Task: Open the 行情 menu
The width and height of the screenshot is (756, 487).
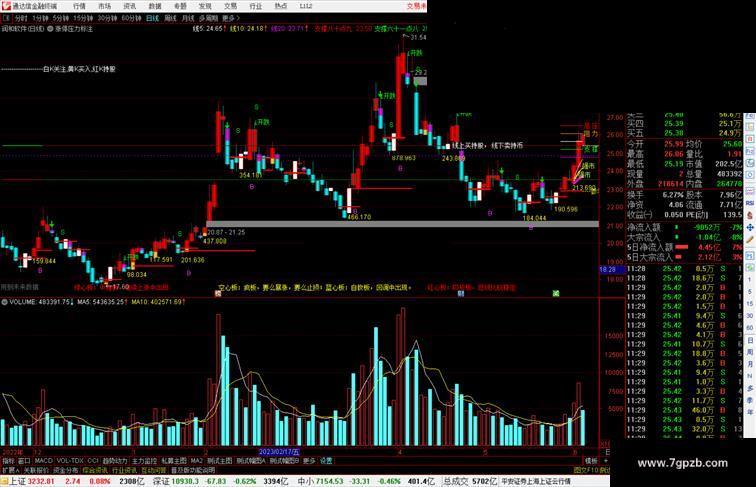Action: [79, 6]
